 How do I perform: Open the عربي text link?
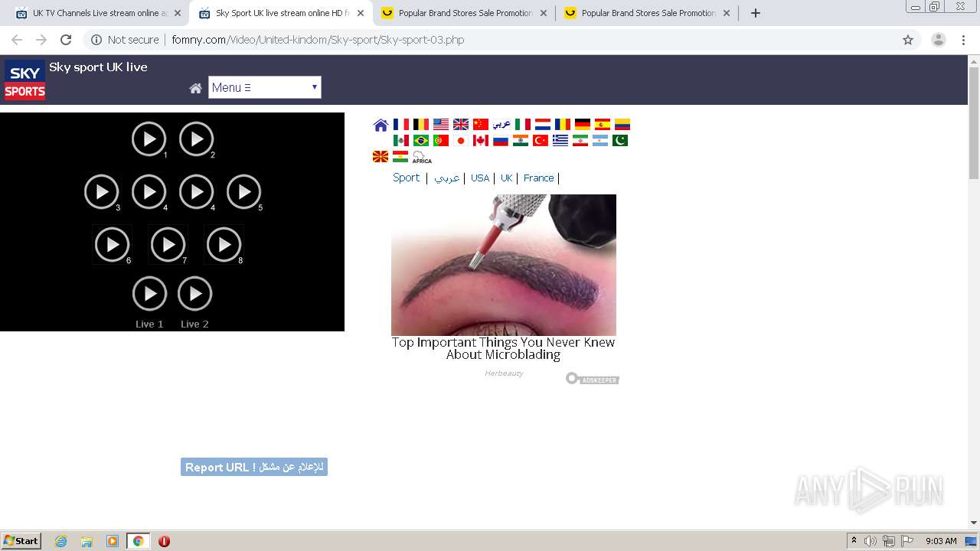click(x=447, y=178)
